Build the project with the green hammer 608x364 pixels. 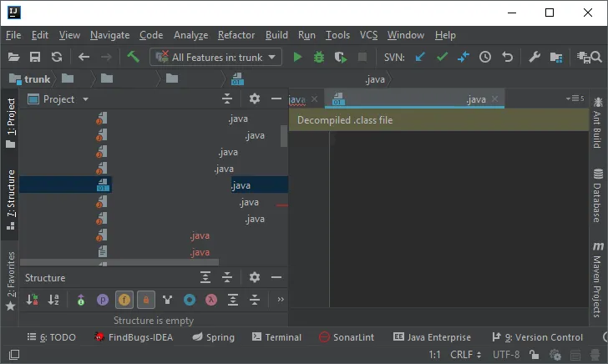point(133,58)
